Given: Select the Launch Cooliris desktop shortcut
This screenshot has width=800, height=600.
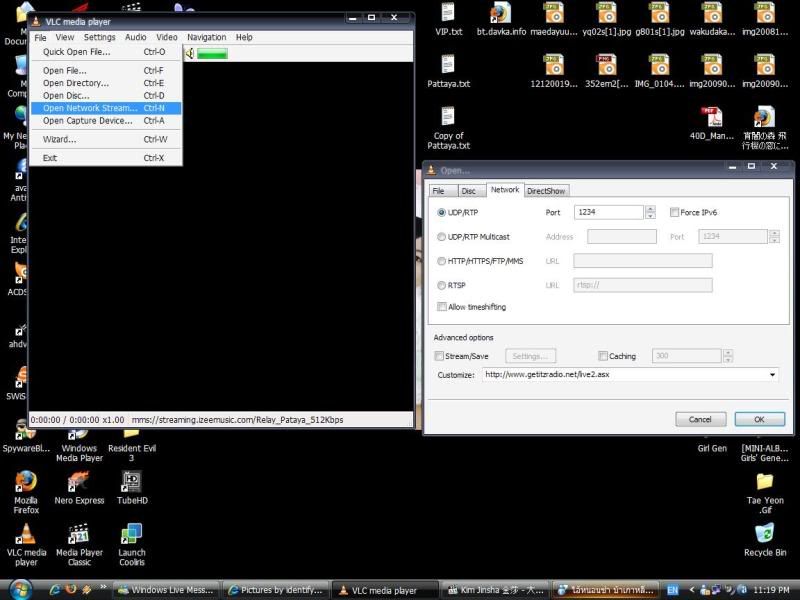Looking at the screenshot, I should click(132, 545).
